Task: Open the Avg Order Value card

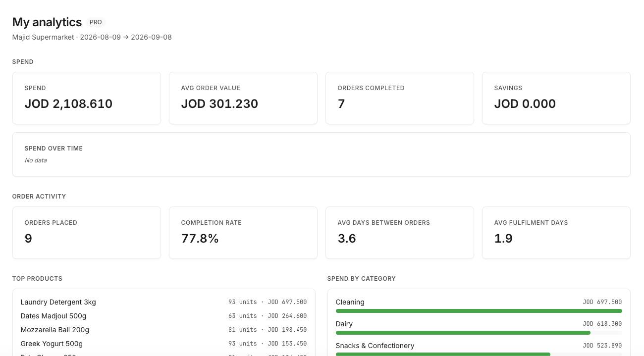Action: coord(243,98)
